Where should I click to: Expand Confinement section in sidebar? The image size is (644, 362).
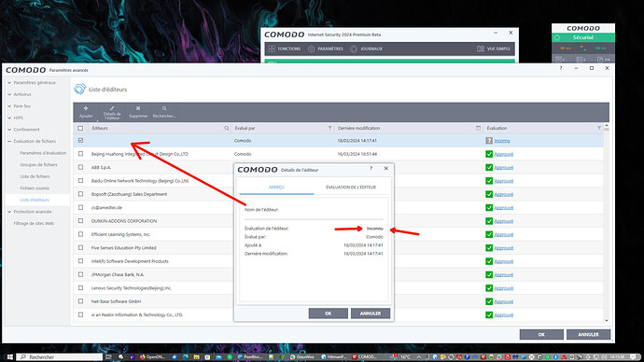9,130
